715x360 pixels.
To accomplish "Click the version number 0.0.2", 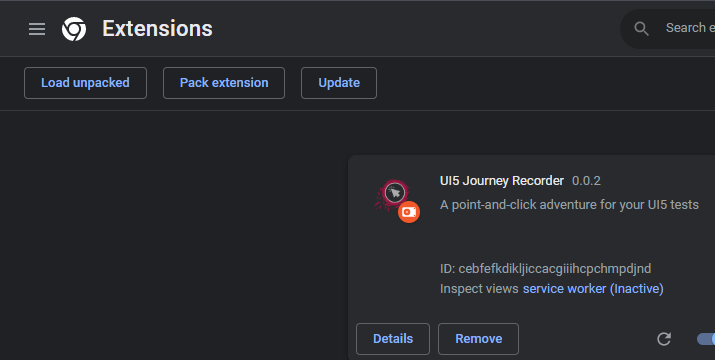I will point(586,181).
